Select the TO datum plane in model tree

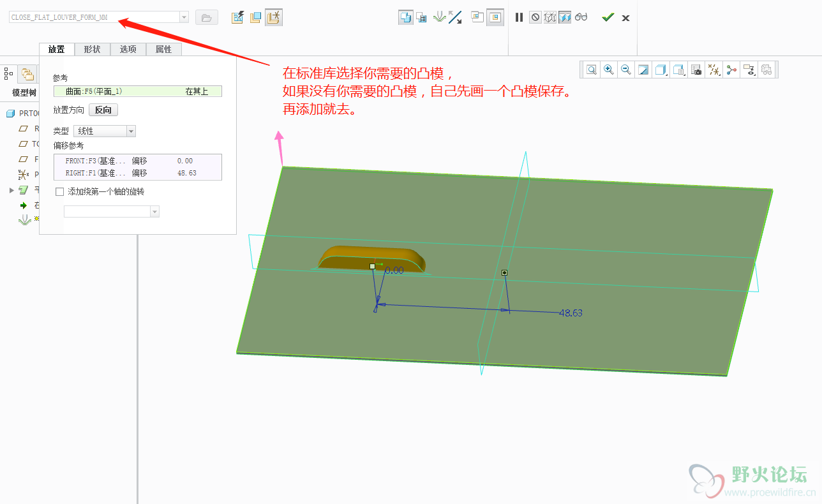pyautogui.click(x=29, y=144)
